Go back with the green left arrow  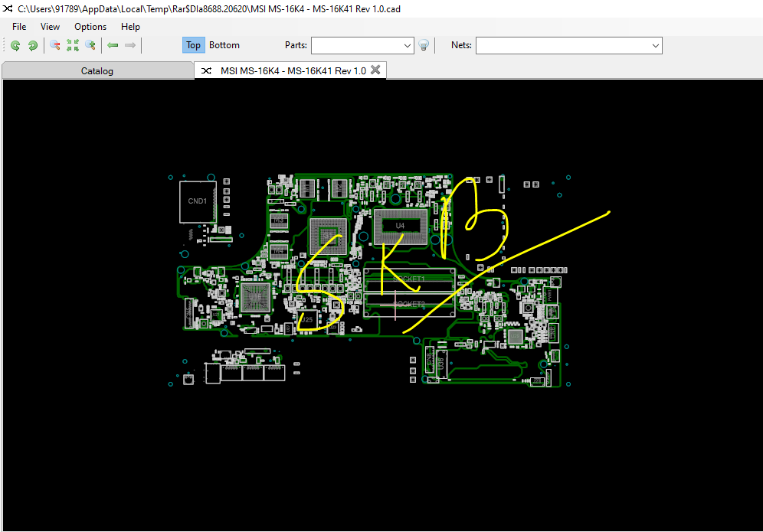(x=113, y=45)
